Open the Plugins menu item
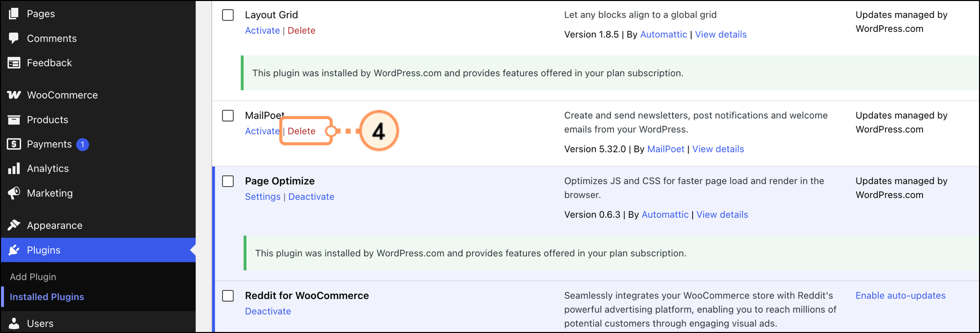 [x=98, y=250]
